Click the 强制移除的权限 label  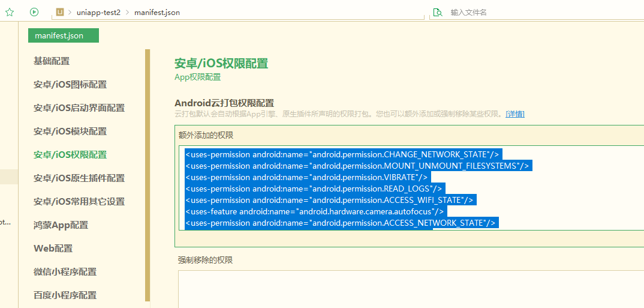pyautogui.click(x=205, y=260)
